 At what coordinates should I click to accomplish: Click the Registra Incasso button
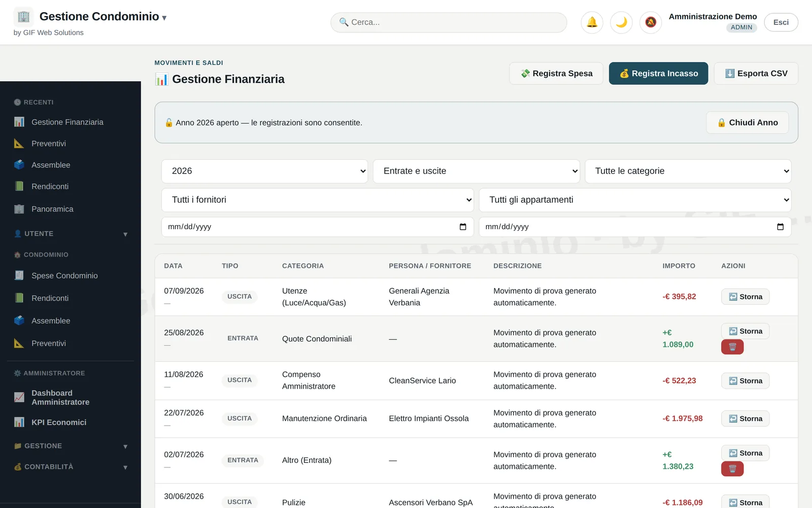(658, 74)
